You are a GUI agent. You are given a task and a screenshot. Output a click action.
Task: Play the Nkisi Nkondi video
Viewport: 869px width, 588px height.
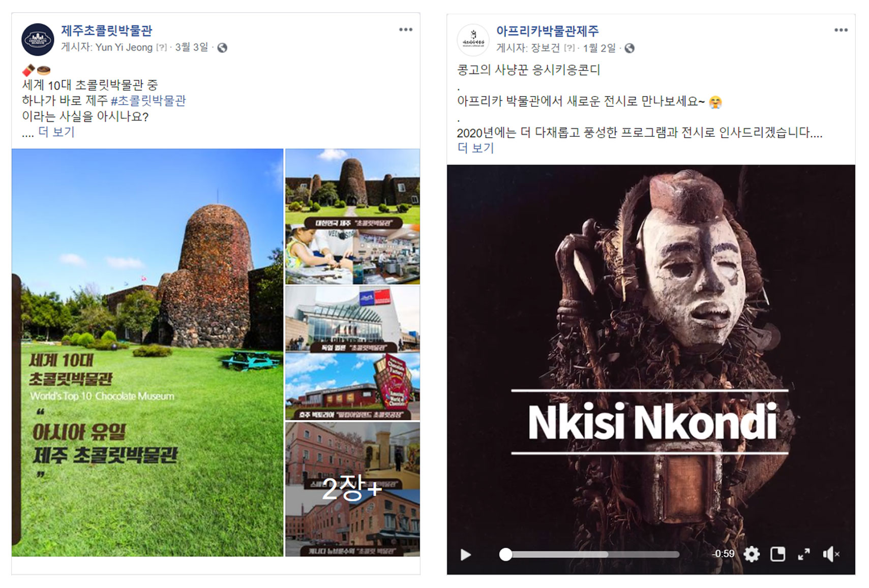tap(465, 554)
